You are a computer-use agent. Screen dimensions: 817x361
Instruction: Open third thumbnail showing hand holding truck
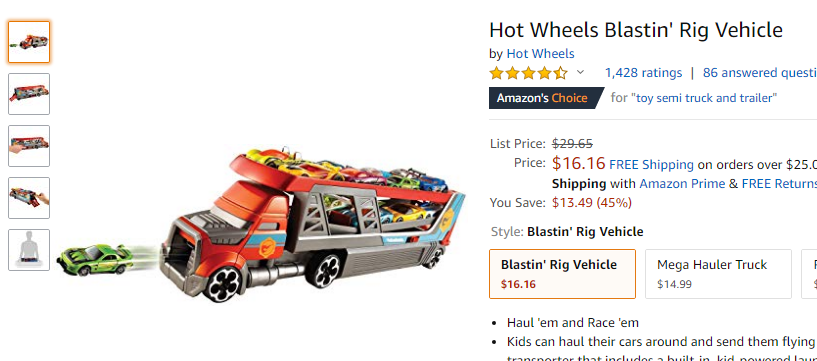[29, 146]
